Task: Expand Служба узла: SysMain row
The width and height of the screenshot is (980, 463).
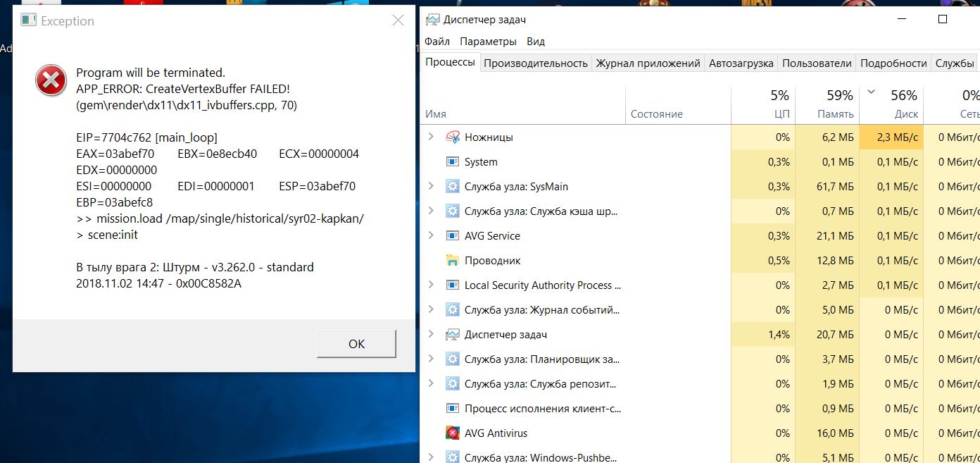Action: click(x=431, y=186)
